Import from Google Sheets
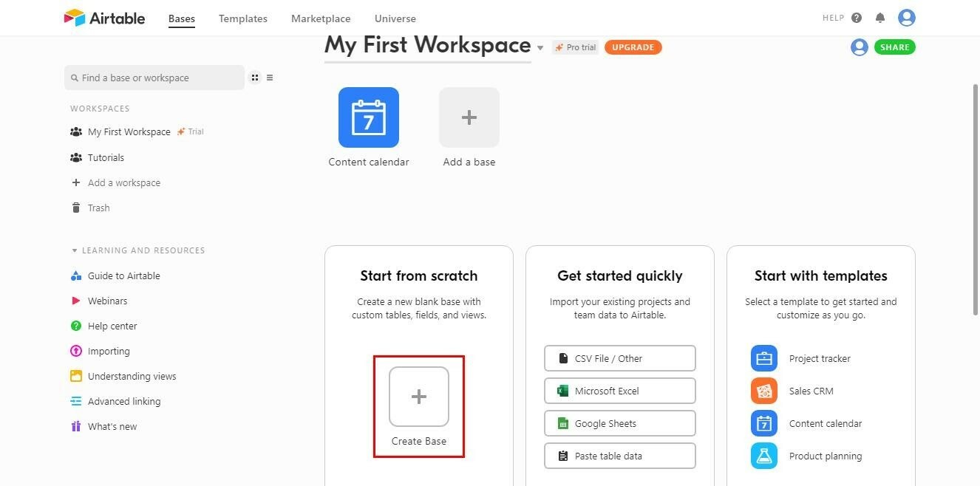 click(620, 423)
